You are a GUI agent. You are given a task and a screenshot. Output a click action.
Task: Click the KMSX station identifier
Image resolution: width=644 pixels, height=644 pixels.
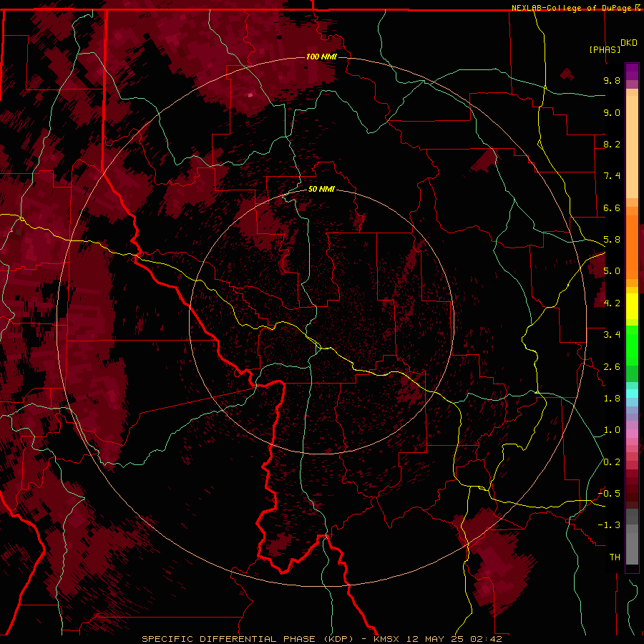386,639
